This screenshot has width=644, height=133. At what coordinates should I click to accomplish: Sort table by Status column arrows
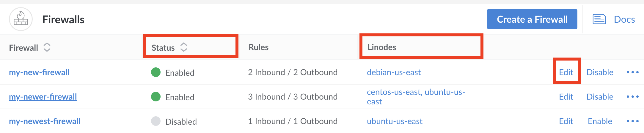184,47
